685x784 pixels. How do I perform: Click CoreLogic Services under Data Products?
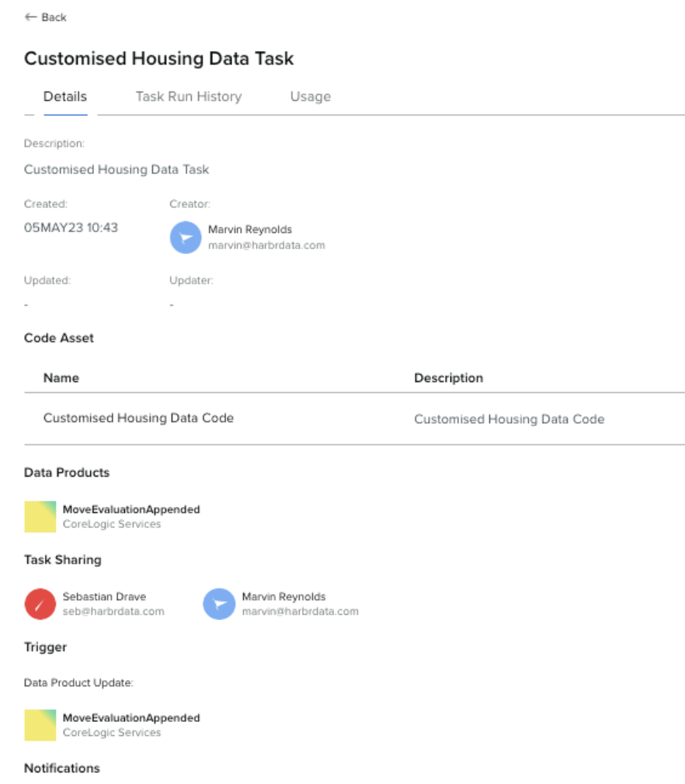tap(112, 524)
